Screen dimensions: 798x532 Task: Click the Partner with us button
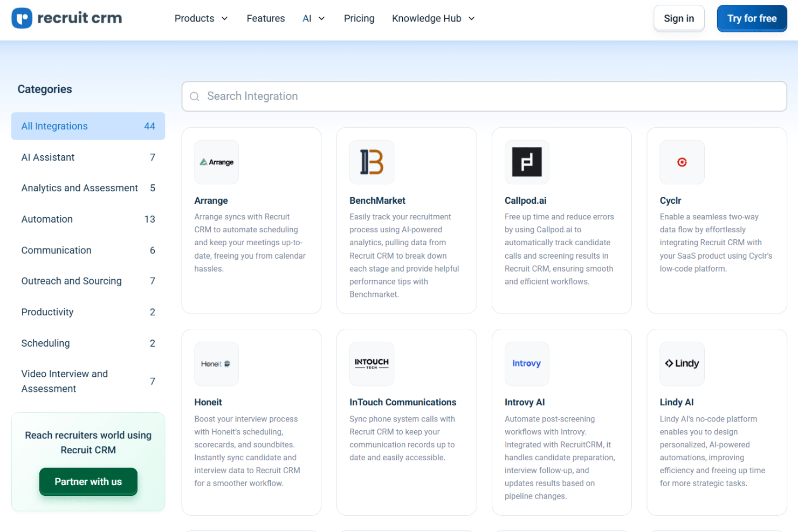pyautogui.click(x=88, y=482)
